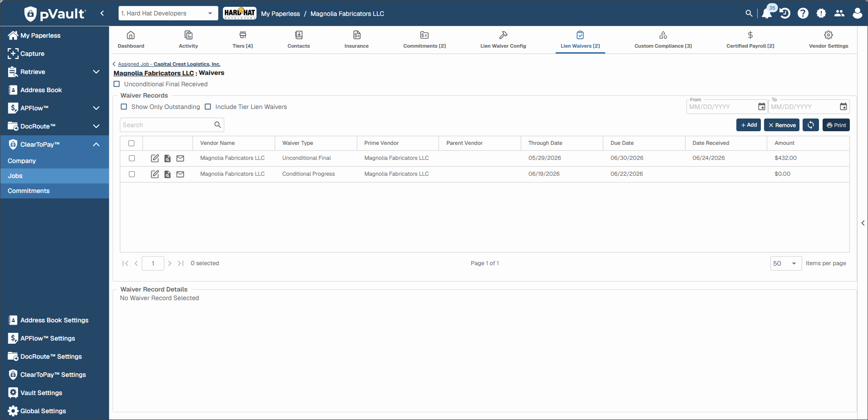Expand the right side panel arrow
The height and width of the screenshot is (420, 868).
click(x=863, y=223)
